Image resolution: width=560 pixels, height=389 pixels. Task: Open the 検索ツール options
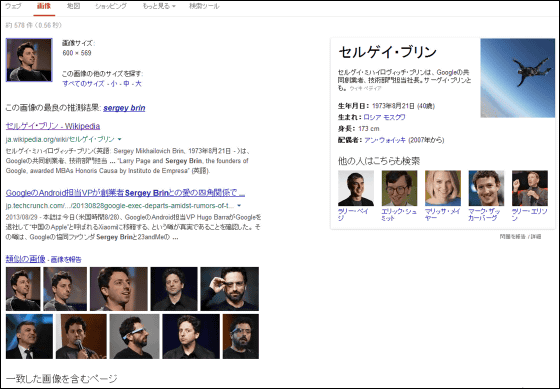pos(204,6)
